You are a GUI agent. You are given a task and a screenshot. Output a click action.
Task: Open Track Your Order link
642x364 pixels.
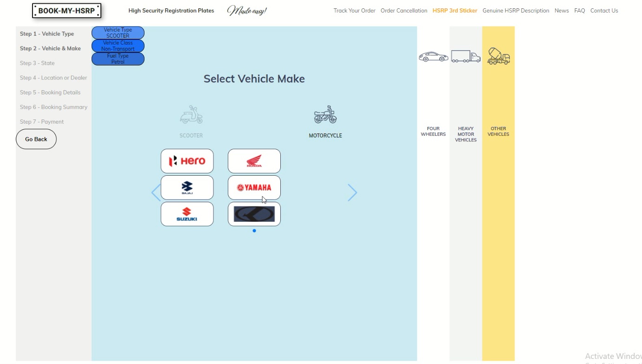click(354, 11)
